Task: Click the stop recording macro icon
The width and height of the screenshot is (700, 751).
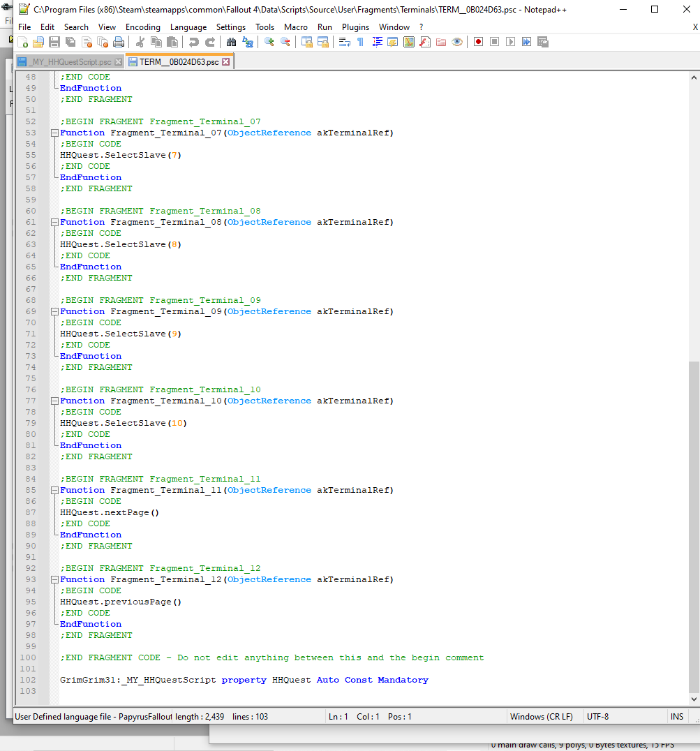Action: 495,42
